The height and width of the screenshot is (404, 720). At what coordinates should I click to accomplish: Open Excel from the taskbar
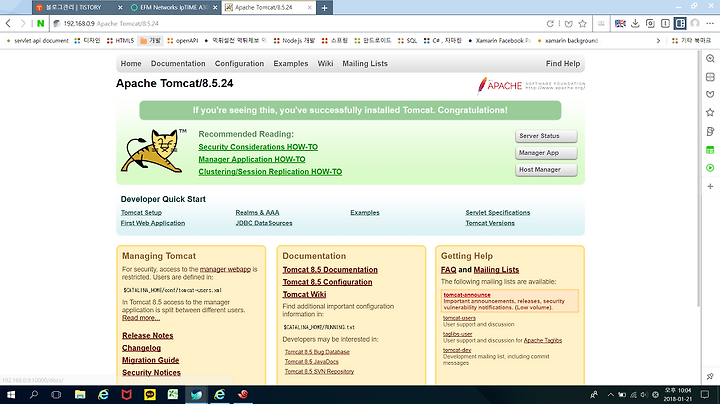tap(173, 395)
